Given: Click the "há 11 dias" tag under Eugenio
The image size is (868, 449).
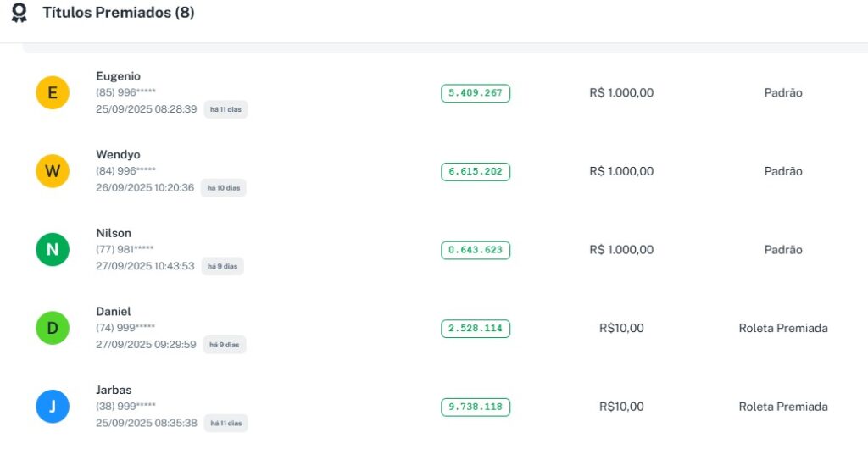Looking at the screenshot, I should (225, 110).
